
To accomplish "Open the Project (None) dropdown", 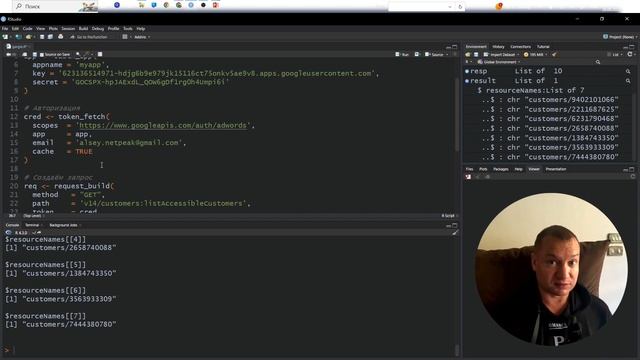I will click(x=620, y=37).
